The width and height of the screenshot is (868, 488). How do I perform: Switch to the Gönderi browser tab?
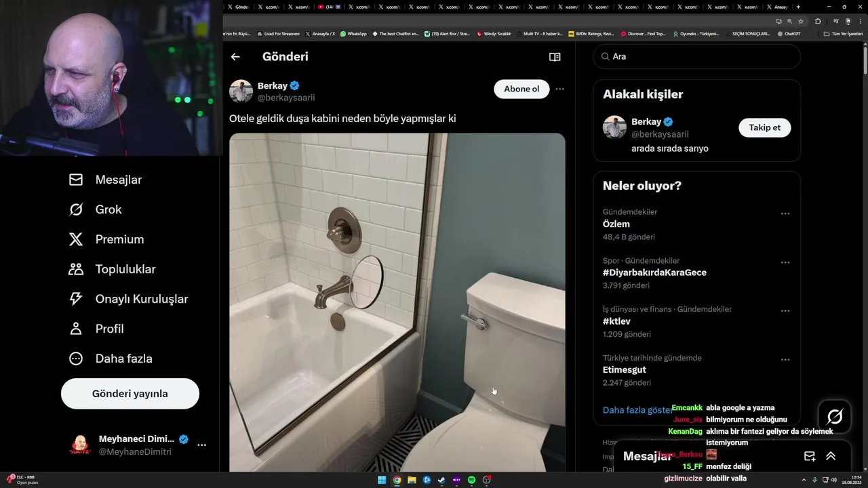click(237, 7)
